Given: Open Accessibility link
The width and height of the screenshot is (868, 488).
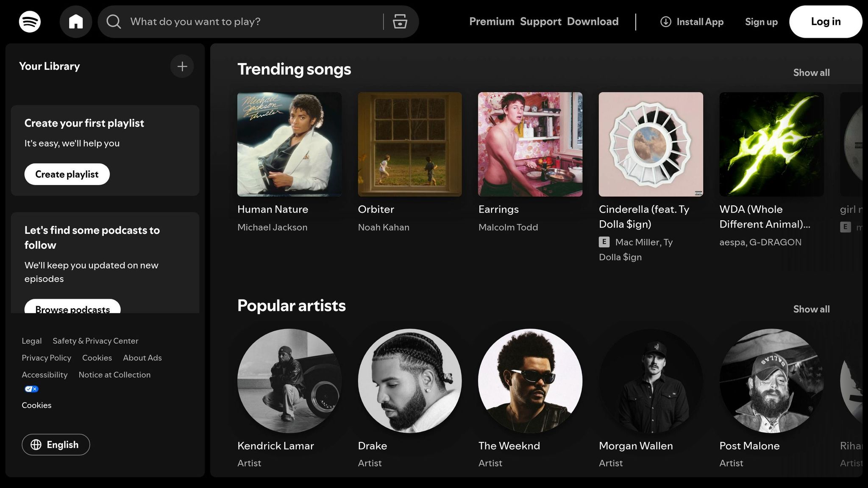Looking at the screenshot, I should coord(45,375).
